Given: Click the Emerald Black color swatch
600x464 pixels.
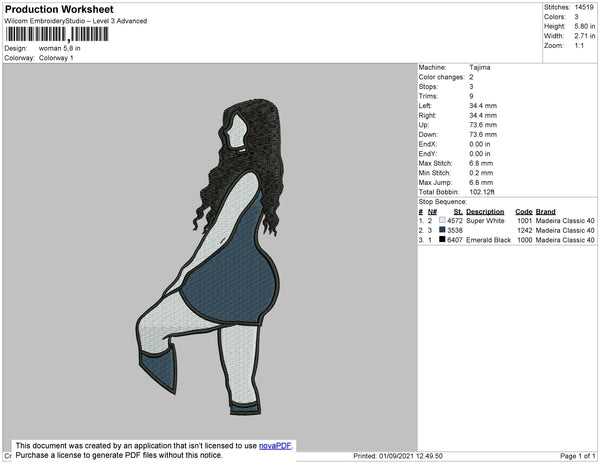Looking at the screenshot, I should pos(442,239).
